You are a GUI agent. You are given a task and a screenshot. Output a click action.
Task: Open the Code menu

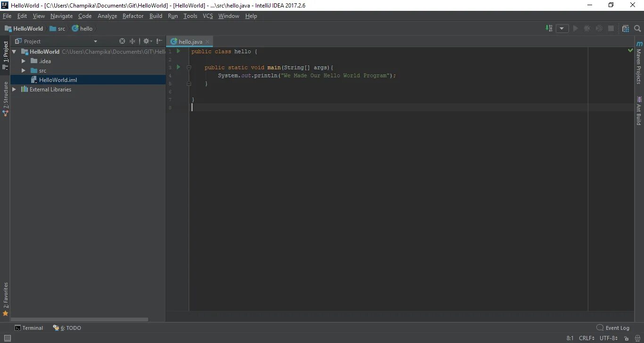[85, 16]
